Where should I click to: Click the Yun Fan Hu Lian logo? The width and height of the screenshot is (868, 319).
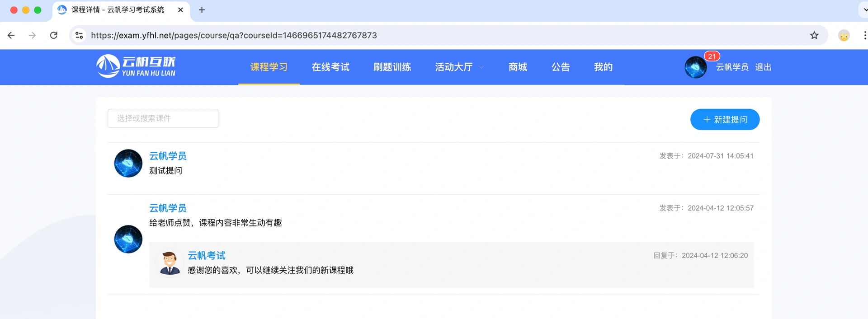pos(136,66)
